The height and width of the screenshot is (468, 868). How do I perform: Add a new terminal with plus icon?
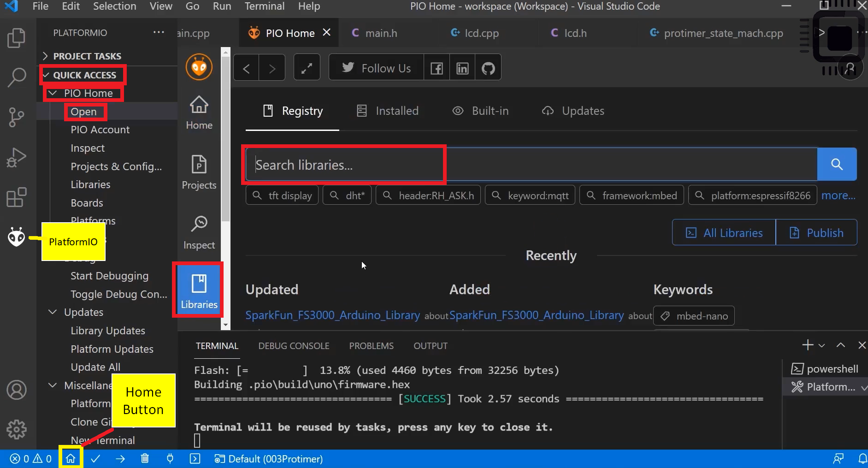pyautogui.click(x=808, y=345)
